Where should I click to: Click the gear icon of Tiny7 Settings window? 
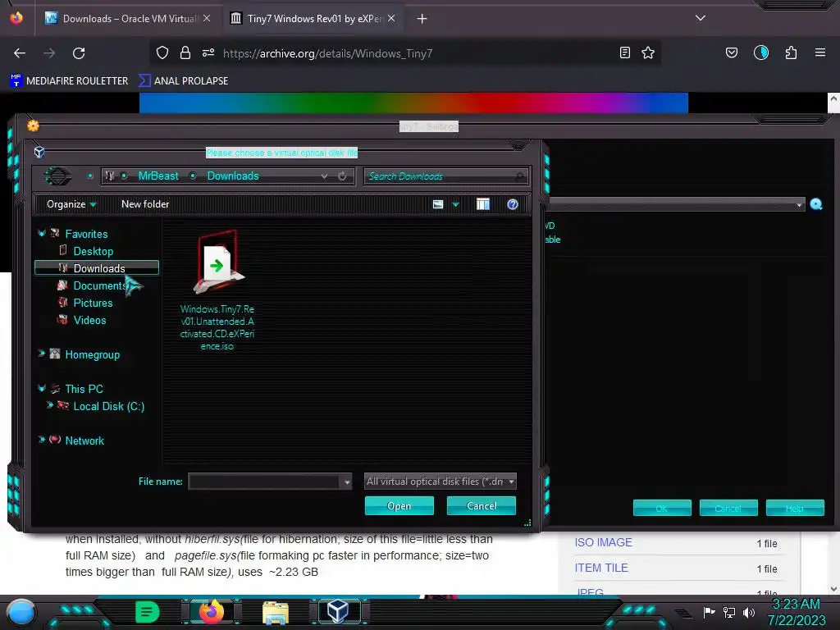tap(33, 126)
